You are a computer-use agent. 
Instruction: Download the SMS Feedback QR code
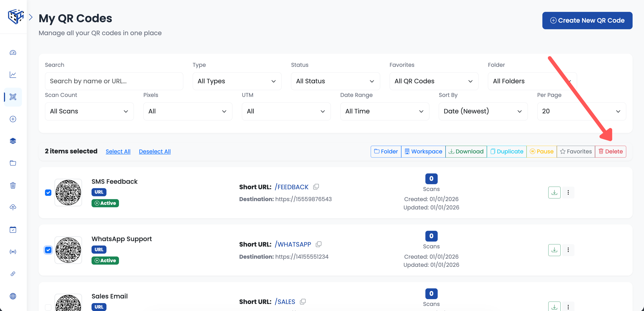[554, 192]
